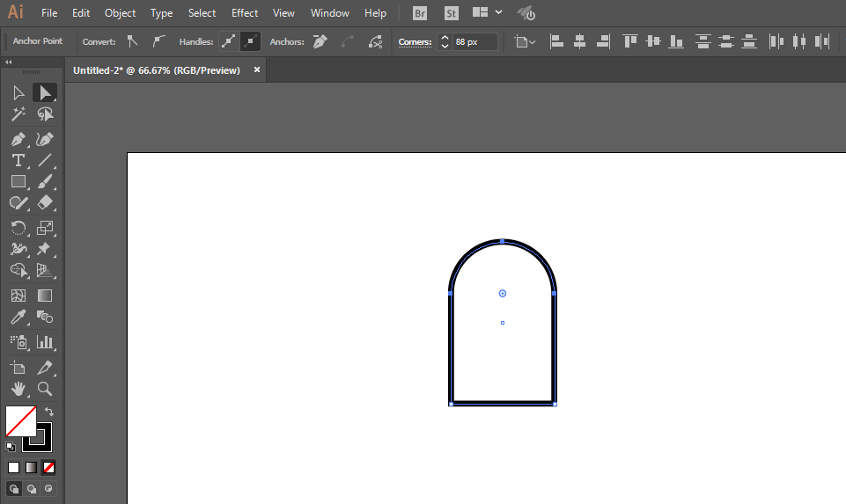The width and height of the screenshot is (846, 504).
Task: Click the Fill color swatch (none)
Action: [21, 421]
